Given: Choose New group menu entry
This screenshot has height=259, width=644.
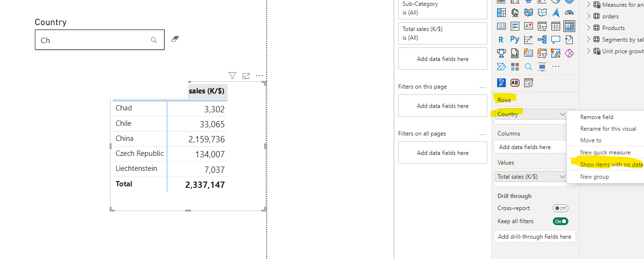Looking at the screenshot, I should [595, 177].
